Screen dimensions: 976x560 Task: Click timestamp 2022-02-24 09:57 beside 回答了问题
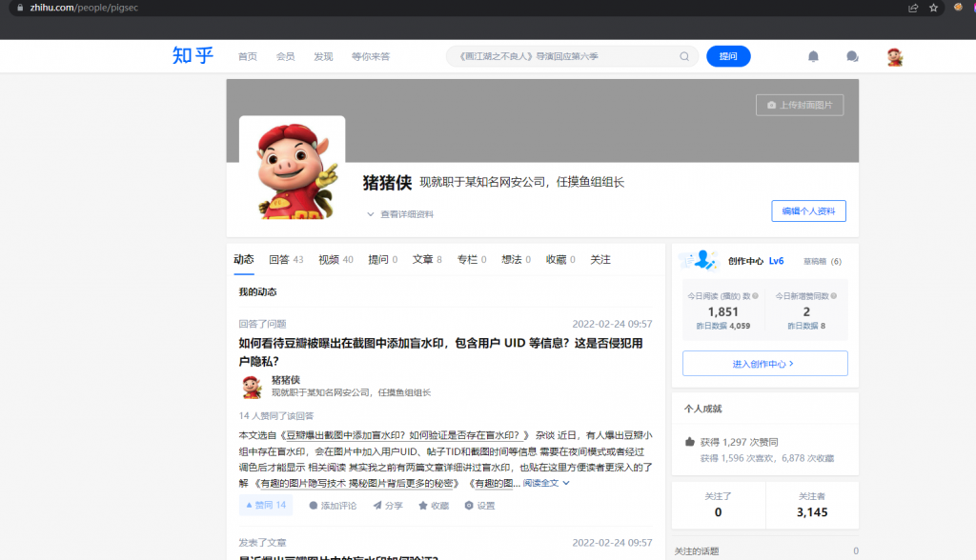tap(612, 324)
